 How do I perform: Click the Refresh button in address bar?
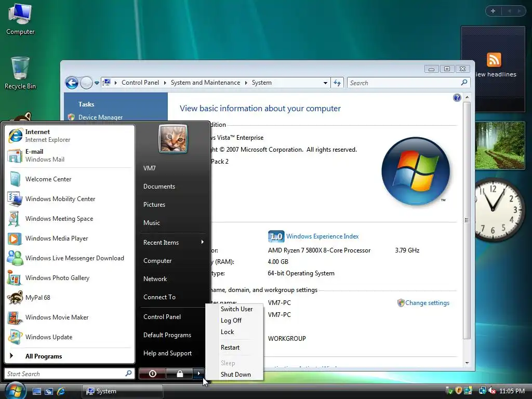[337, 83]
